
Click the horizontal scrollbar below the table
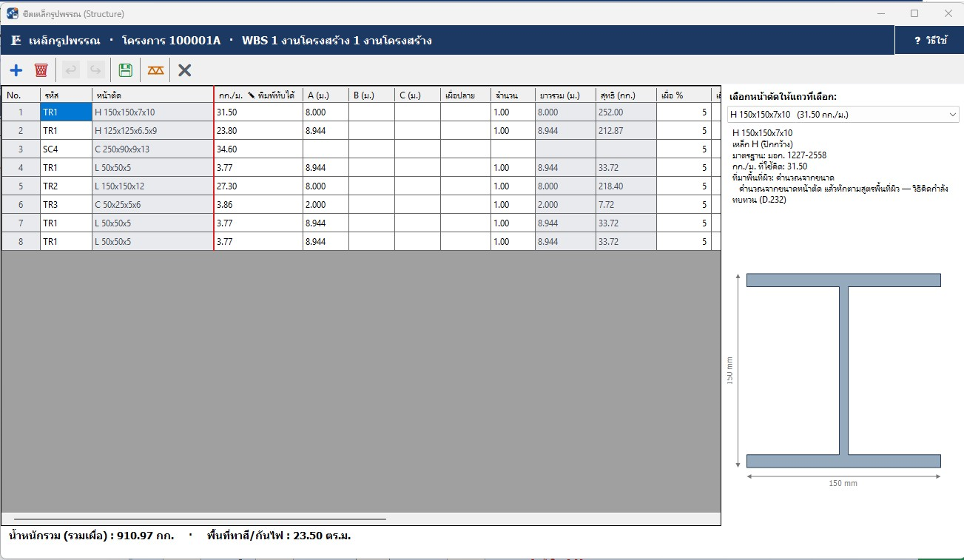[x=200, y=519]
